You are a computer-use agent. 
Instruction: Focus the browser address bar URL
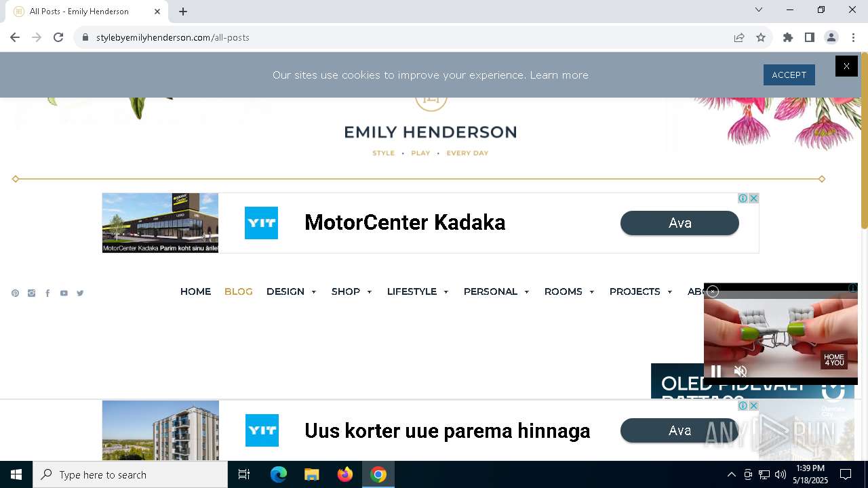173,37
